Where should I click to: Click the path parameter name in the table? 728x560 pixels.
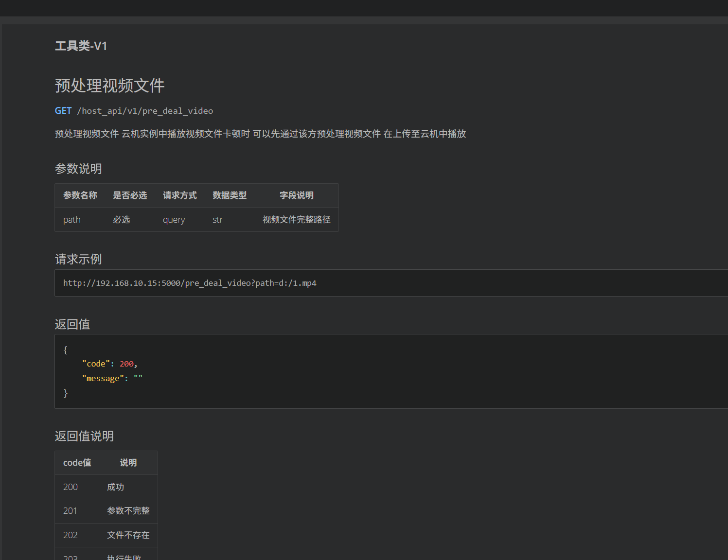click(x=71, y=219)
